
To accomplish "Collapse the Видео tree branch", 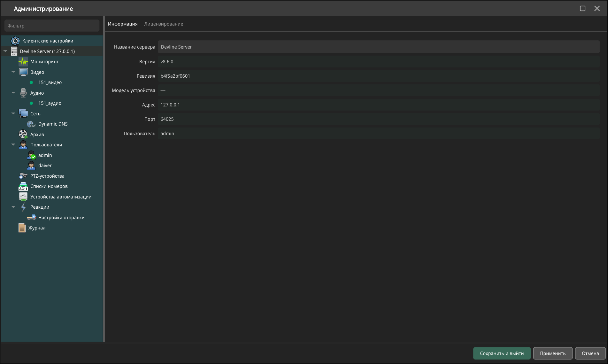I will [13, 72].
